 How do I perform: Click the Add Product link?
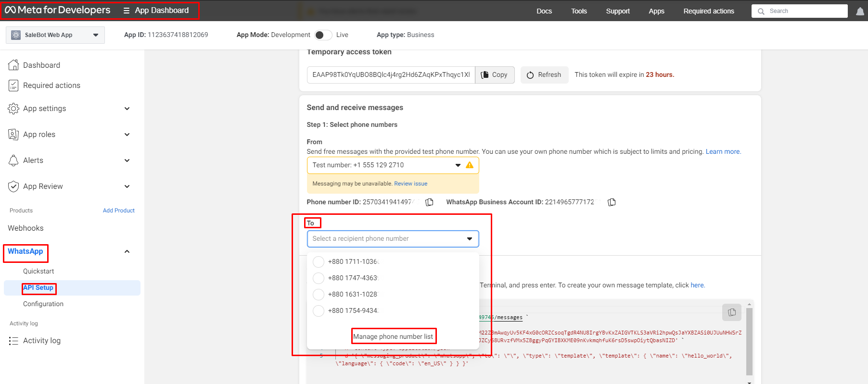tap(119, 211)
